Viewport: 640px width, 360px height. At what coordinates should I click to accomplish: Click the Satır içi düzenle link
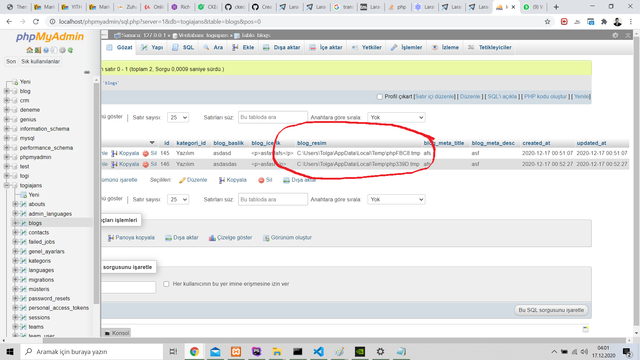(434, 97)
